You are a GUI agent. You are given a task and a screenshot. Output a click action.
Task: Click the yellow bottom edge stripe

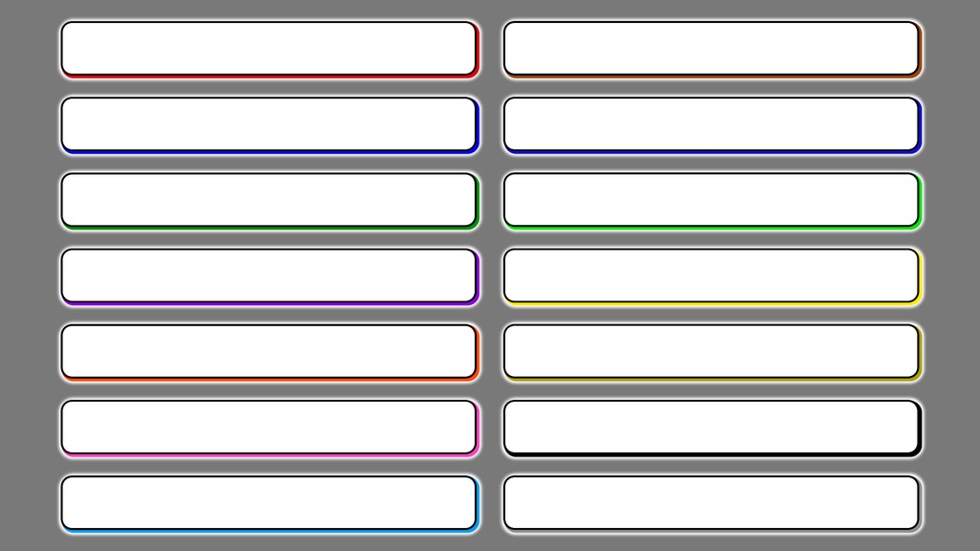pos(712,304)
